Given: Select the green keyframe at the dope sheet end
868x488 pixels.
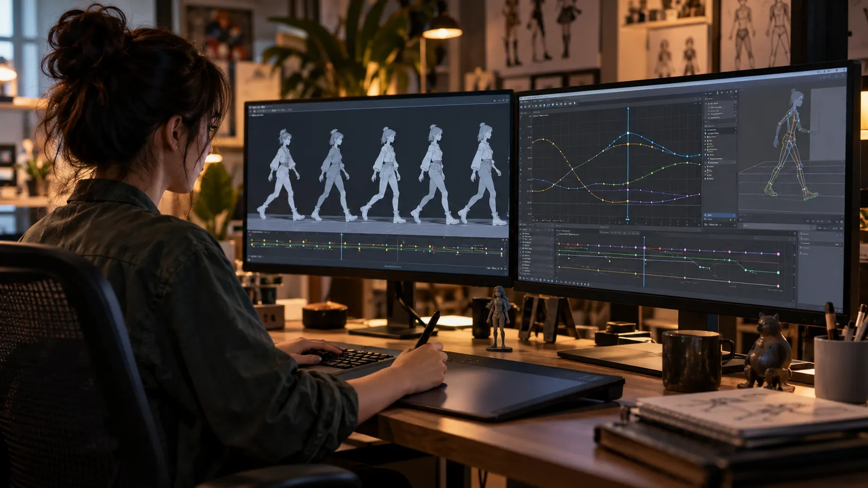Looking at the screenshot, I should (778, 273).
